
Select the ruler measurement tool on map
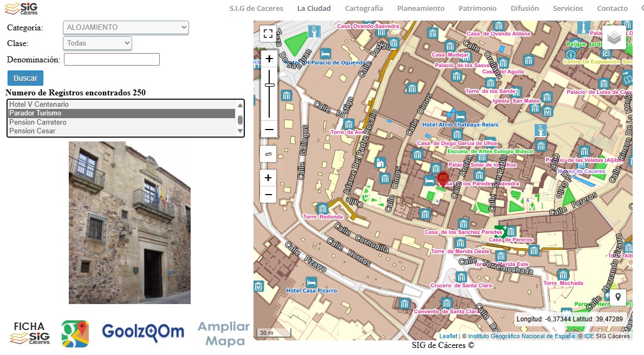click(x=268, y=153)
